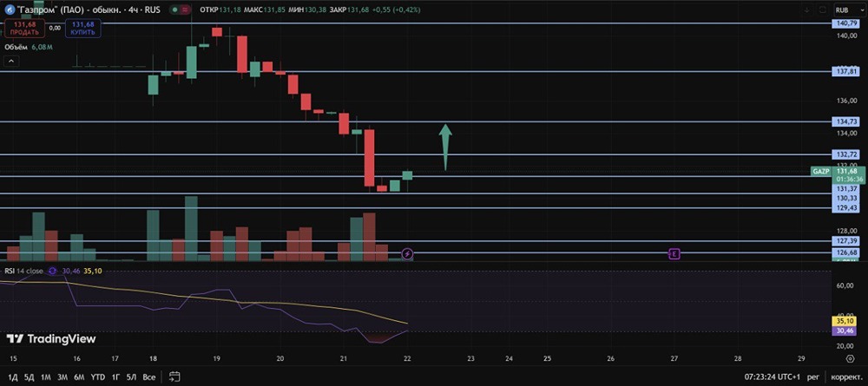Select the 1Г time range
The image size is (868, 386).
click(x=116, y=377)
